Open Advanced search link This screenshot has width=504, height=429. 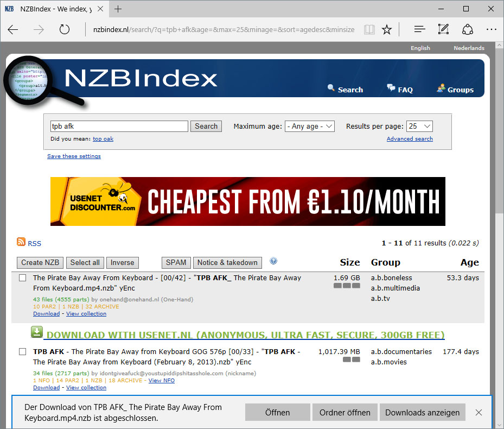(410, 138)
